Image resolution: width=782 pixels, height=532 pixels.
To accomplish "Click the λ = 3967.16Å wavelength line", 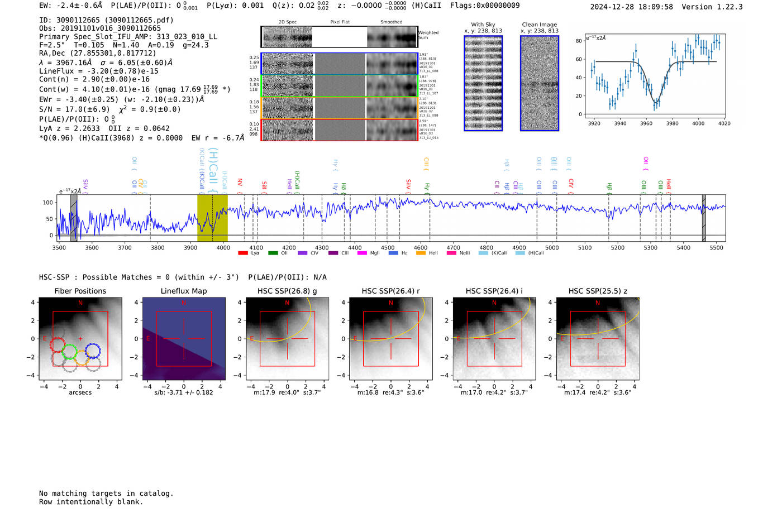I will [x=106, y=63].
